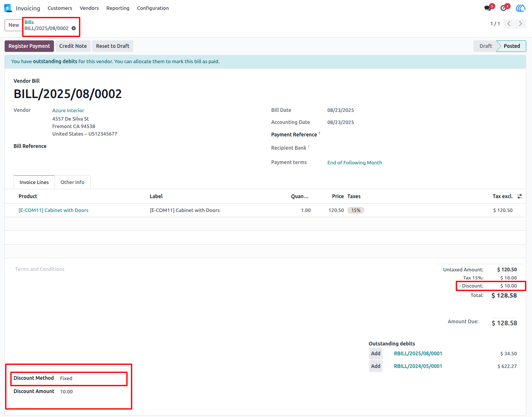Click Register Payment button
Screen dimensions: 532x417
[x=29, y=46]
